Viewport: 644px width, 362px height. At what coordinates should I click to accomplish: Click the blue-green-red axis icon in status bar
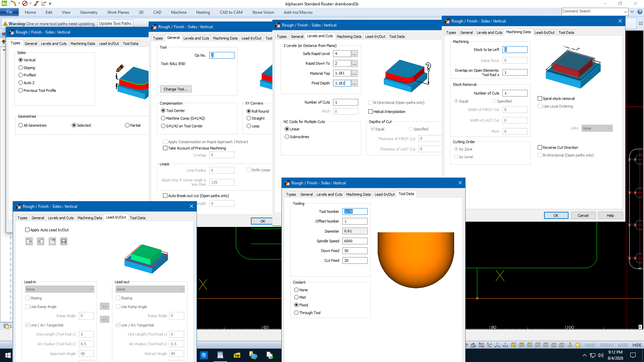(489, 345)
